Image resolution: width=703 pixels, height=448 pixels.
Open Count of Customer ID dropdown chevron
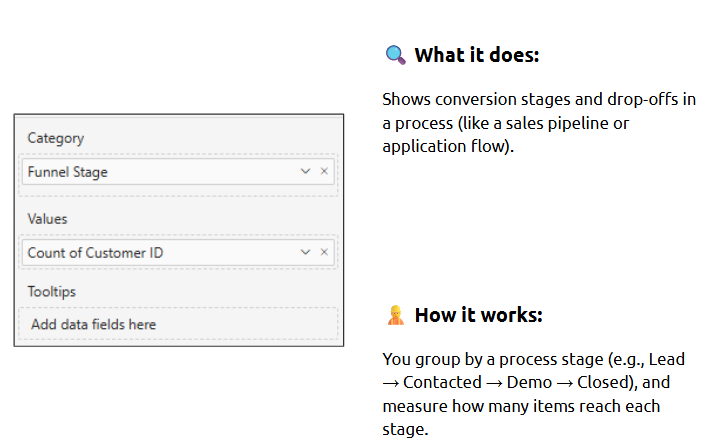point(305,252)
